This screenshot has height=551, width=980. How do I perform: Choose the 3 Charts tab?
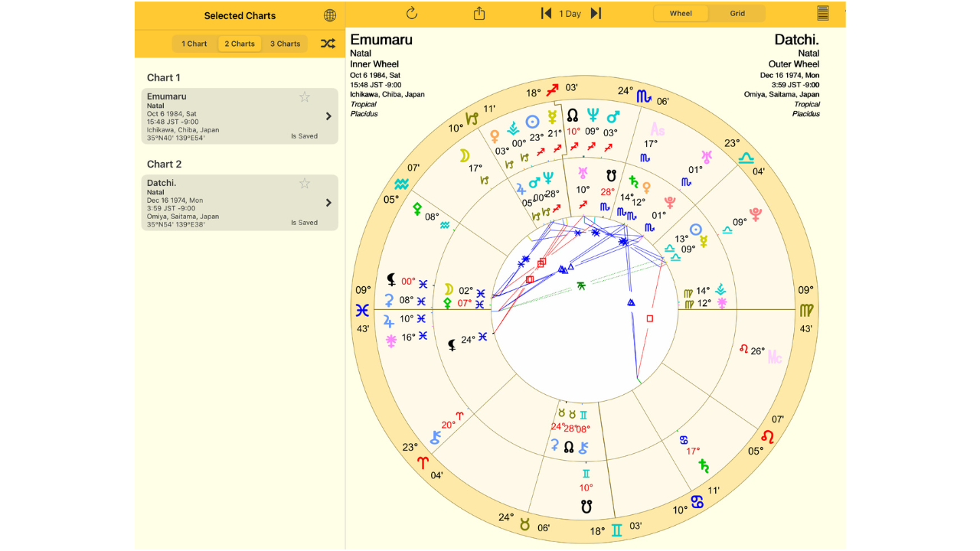click(x=285, y=44)
